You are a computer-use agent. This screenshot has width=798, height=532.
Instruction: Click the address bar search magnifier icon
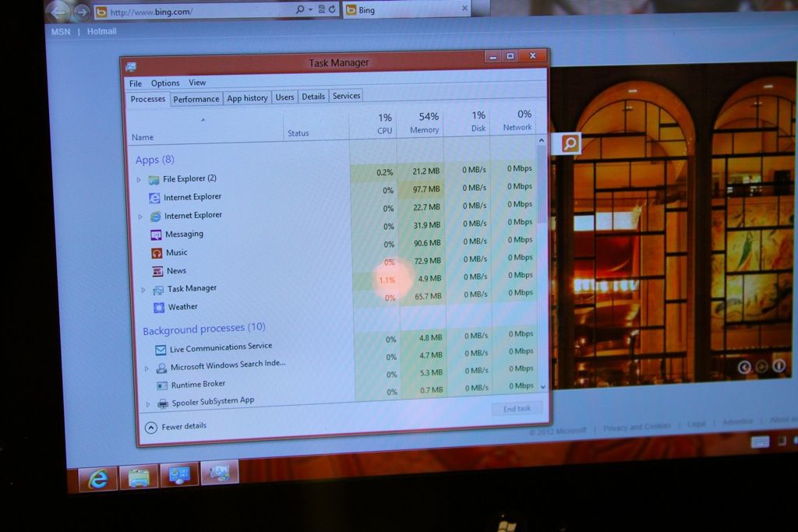pyautogui.click(x=300, y=9)
